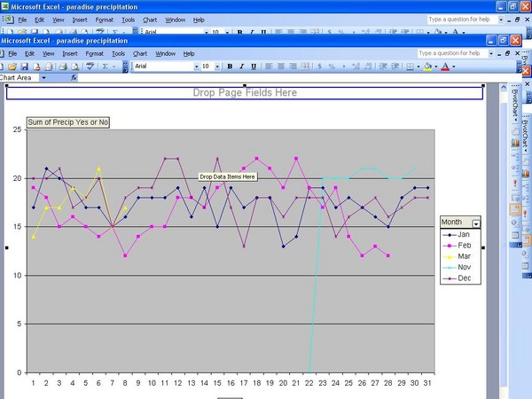Toggle Underline formatting in front window

click(x=254, y=66)
